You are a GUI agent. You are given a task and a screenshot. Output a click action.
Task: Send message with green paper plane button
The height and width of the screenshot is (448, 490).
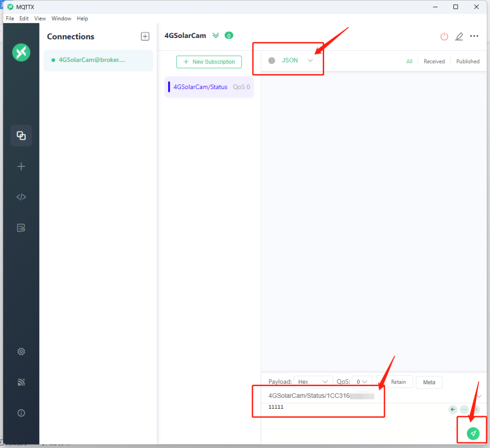(473, 433)
